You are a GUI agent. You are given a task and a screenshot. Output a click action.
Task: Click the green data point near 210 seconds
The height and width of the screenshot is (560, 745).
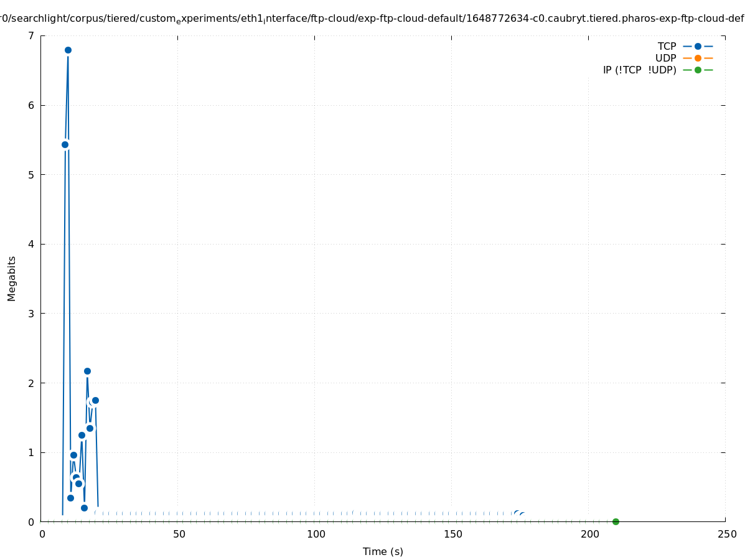616,521
